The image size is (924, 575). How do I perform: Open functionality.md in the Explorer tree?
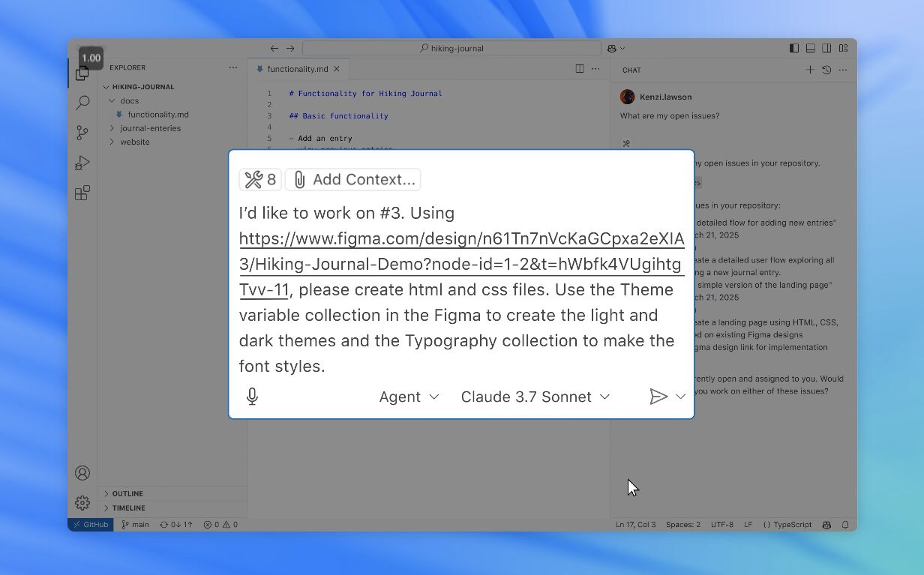pos(158,115)
